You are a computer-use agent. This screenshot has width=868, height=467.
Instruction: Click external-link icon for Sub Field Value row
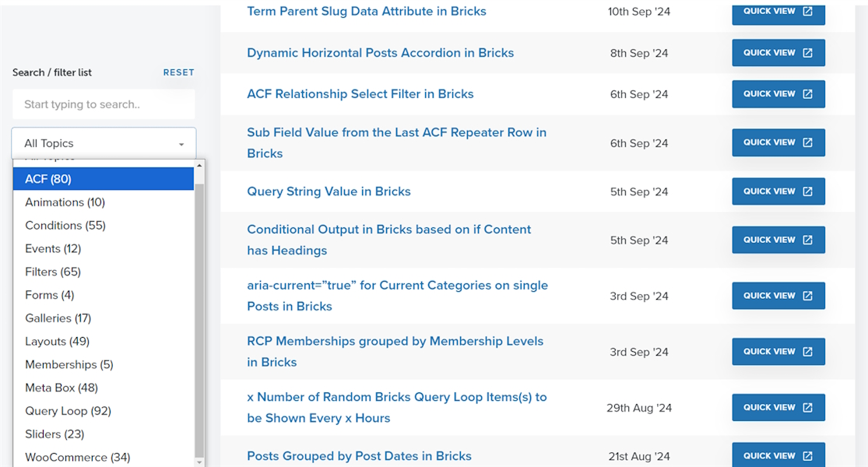point(807,142)
